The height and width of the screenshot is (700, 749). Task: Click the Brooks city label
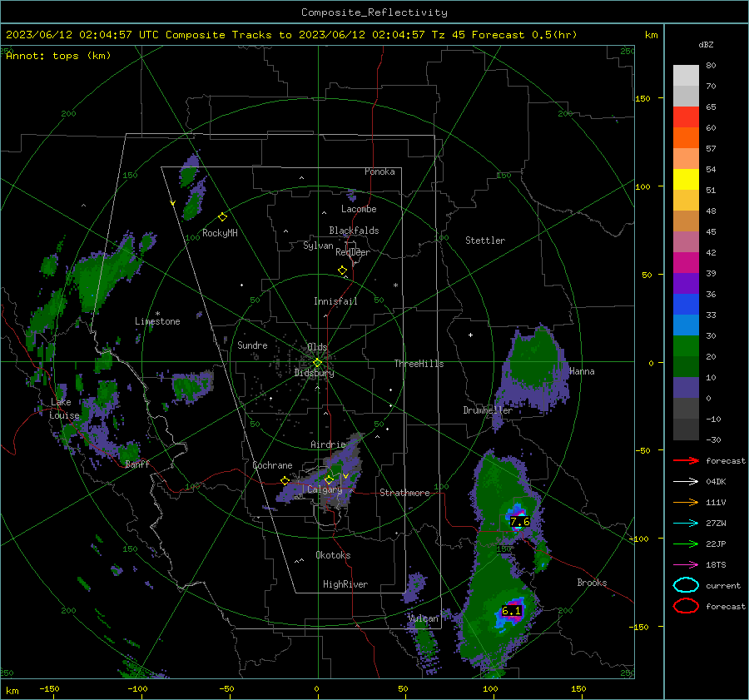(592, 583)
